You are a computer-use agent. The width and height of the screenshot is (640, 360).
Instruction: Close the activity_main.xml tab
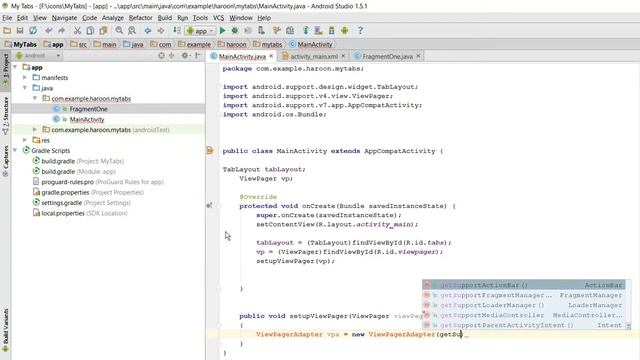coord(343,56)
